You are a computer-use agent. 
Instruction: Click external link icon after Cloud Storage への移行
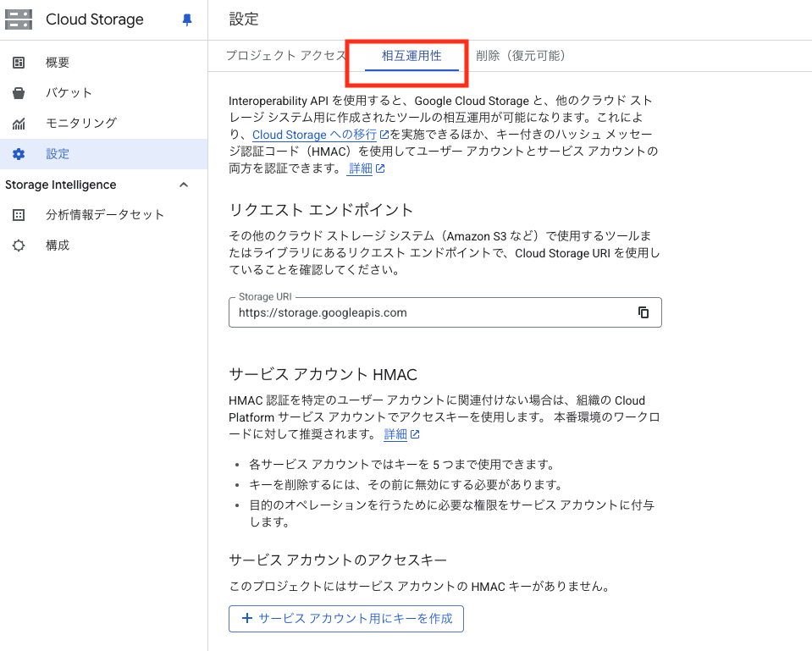[384, 135]
